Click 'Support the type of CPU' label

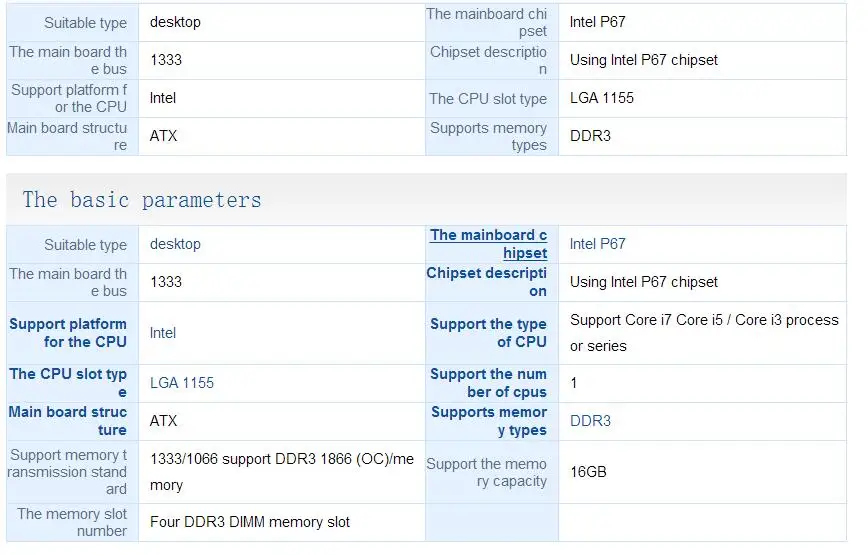pyautogui.click(x=488, y=333)
